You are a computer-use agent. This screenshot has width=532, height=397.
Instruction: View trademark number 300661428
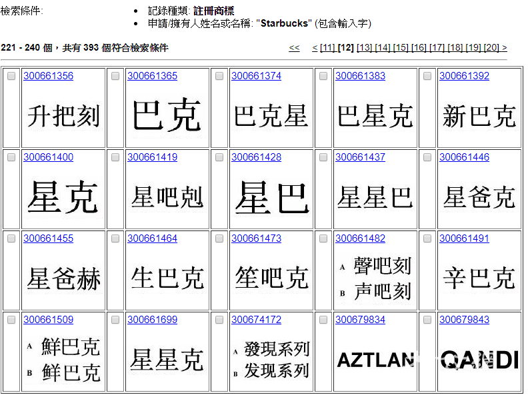pyautogui.click(x=256, y=157)
